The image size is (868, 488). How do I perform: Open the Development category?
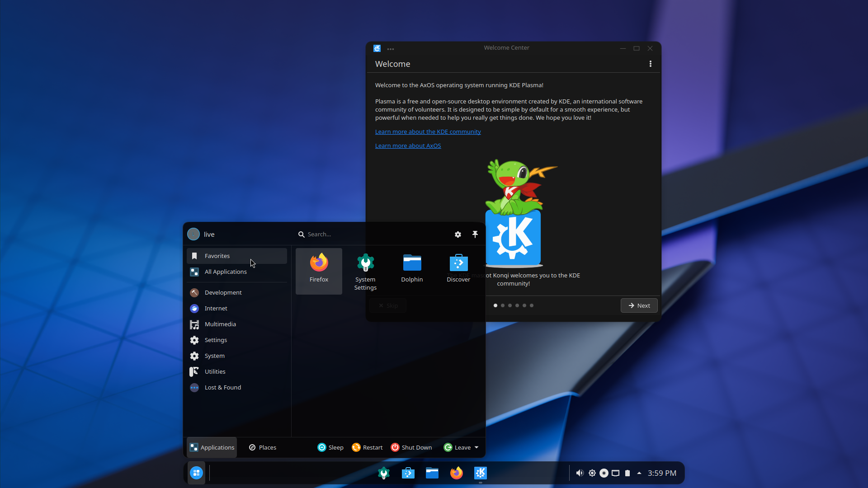[237, 292]
